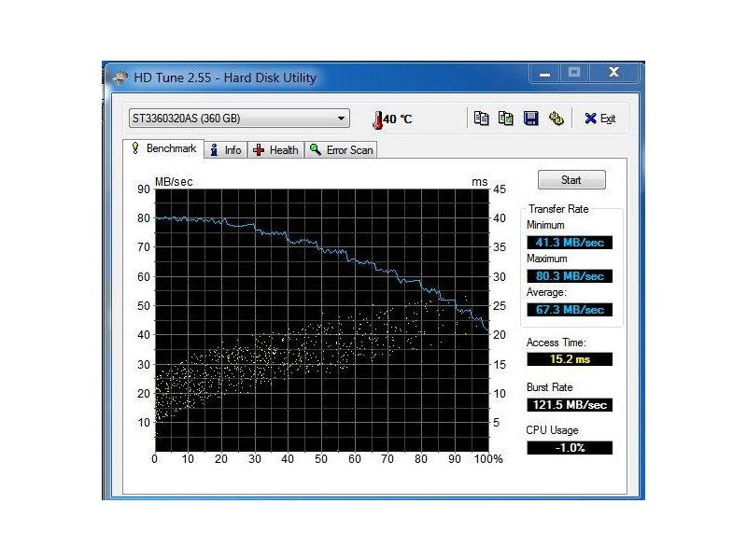Click the Average label
747x560 pixels.
click(546, 292)
